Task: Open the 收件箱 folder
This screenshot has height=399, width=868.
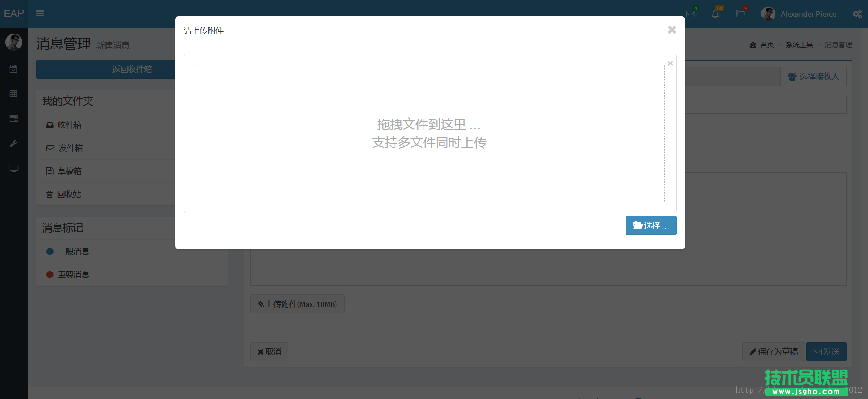Action: tap(132, 125)
